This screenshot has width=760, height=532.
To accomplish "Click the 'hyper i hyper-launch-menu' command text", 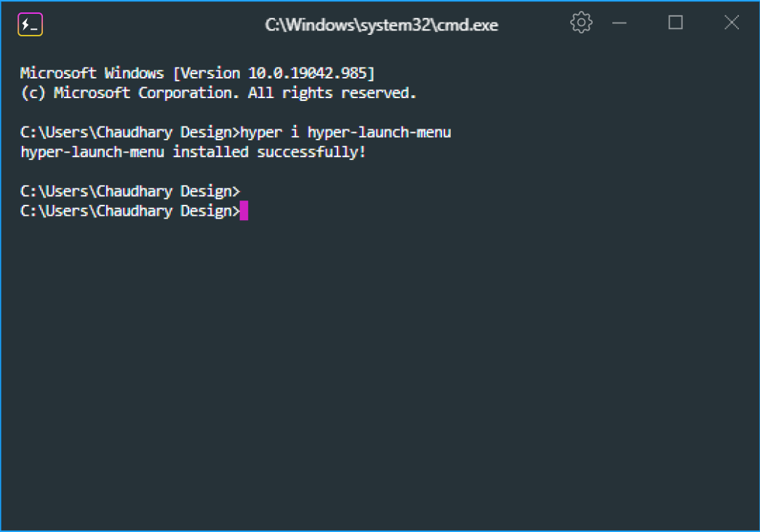I will (345, 132).
